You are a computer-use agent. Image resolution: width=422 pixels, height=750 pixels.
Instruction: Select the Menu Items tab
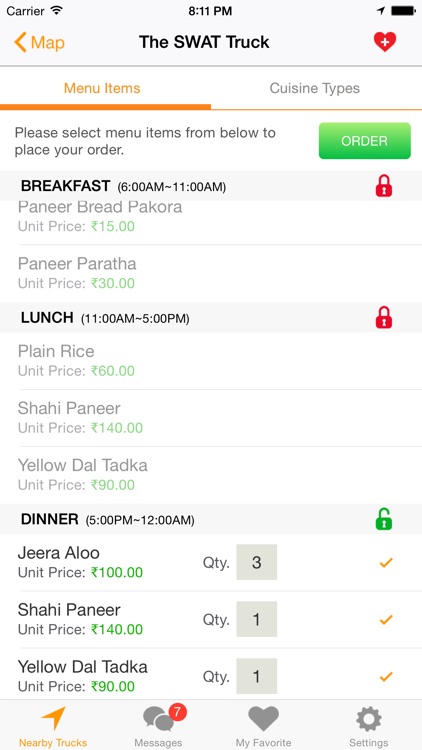102,88
